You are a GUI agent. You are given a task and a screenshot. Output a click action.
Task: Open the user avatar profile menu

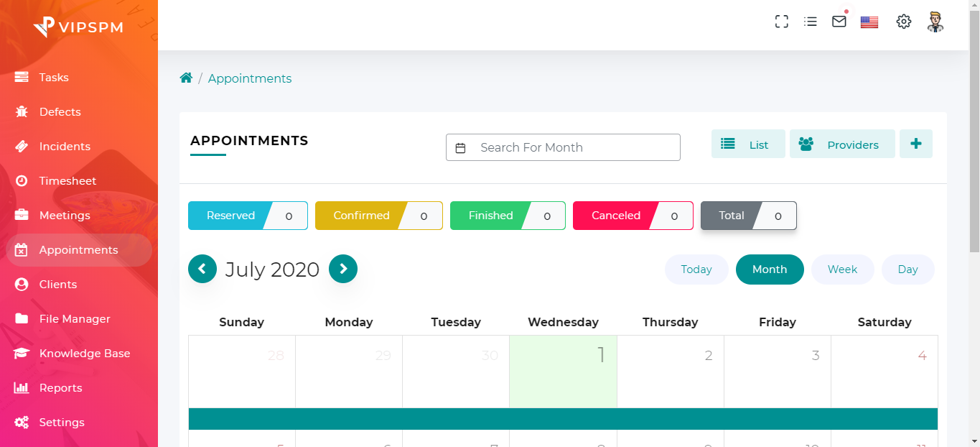pyautogui.click(x=935, y=22)
